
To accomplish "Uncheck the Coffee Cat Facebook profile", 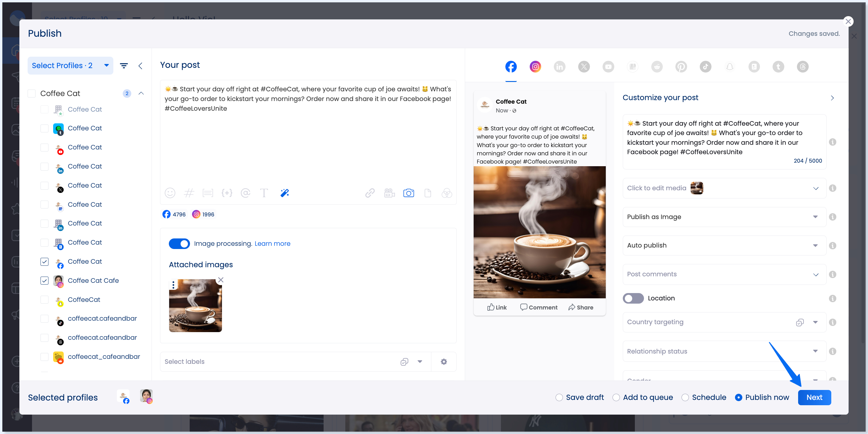I will (x=44, y=262).
